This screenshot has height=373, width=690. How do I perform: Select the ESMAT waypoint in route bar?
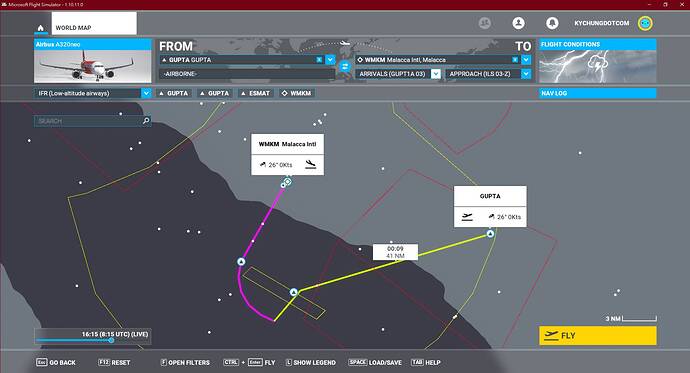pyautogui.click(x=255, y=93)
